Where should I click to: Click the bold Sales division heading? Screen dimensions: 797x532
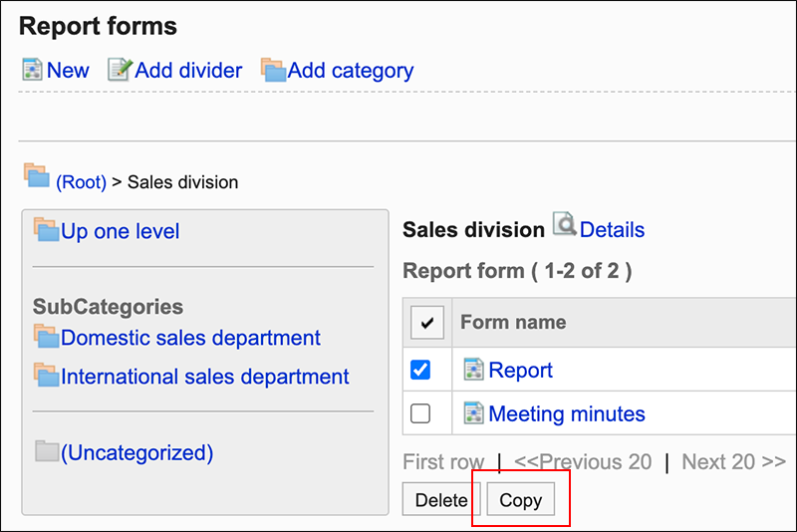[x=474, y=230]
